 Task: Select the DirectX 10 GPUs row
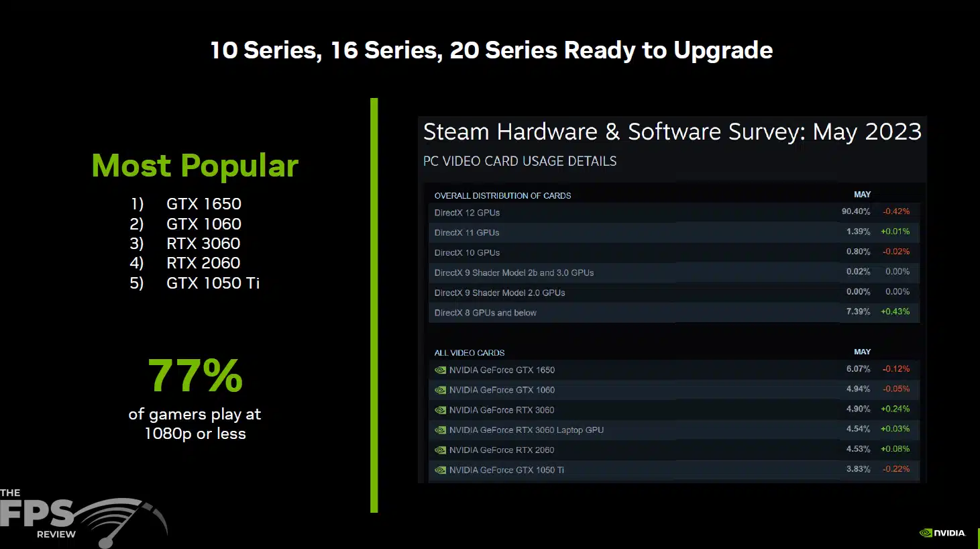(673, 252)
